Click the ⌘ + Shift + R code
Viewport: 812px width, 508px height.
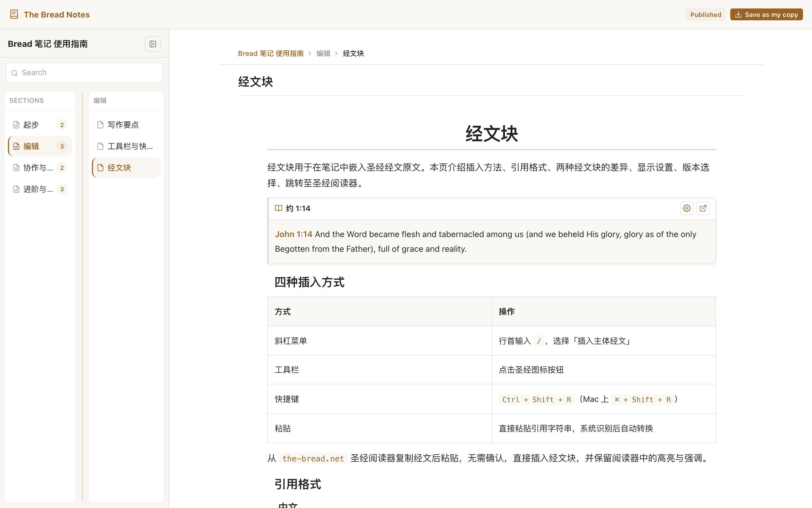643,399
